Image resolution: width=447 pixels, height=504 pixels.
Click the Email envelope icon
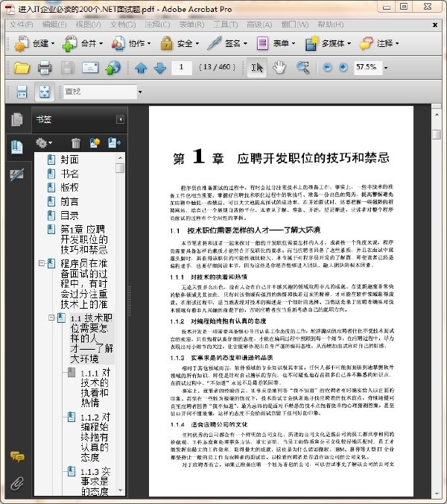(x=90, y=68)
